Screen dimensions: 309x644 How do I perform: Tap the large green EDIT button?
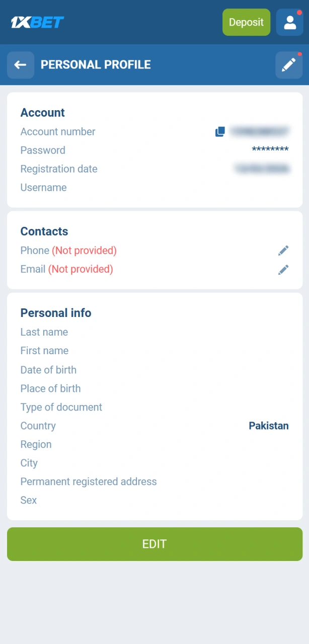pos(154,544)
